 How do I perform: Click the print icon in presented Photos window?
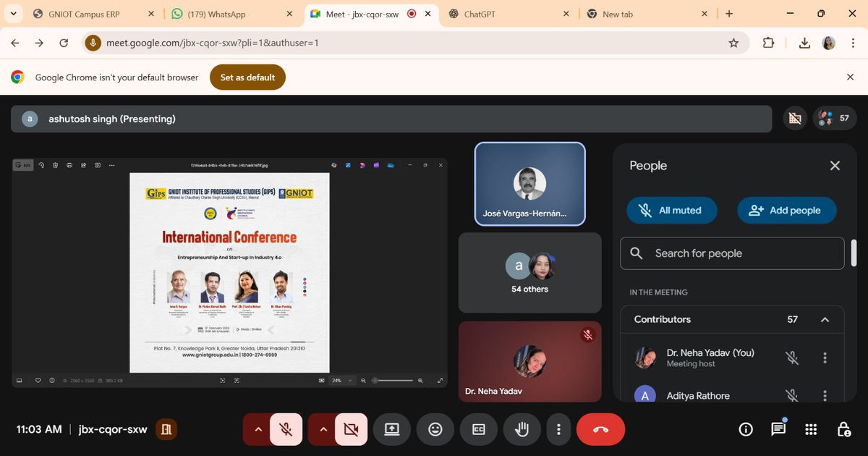click(69, 165)
